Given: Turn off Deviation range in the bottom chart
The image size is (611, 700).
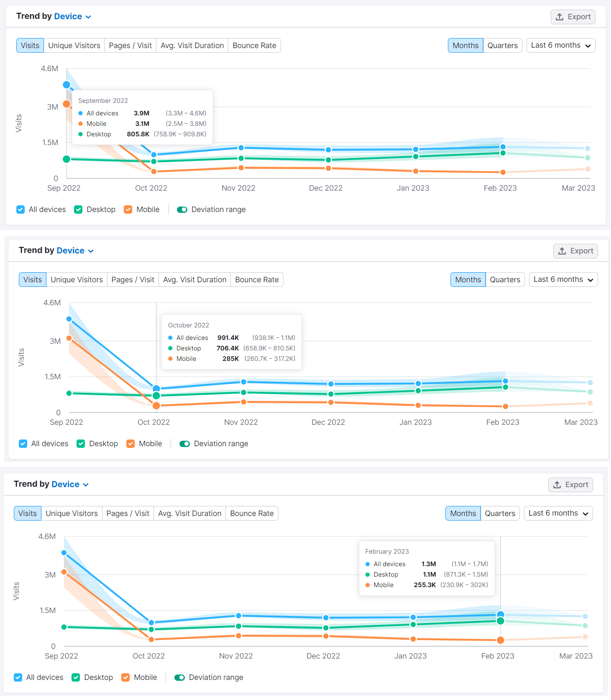Looking at the screenshot, I should [x=179, y=677].
